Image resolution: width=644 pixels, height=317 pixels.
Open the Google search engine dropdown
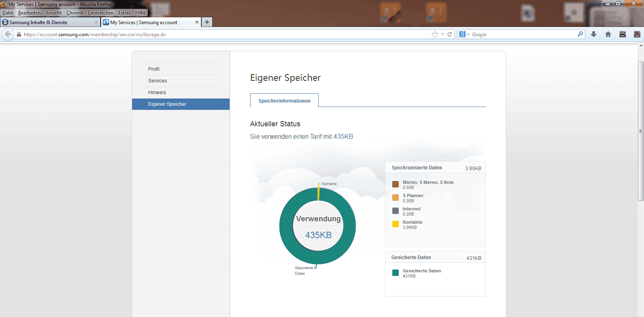click(464, 34)
